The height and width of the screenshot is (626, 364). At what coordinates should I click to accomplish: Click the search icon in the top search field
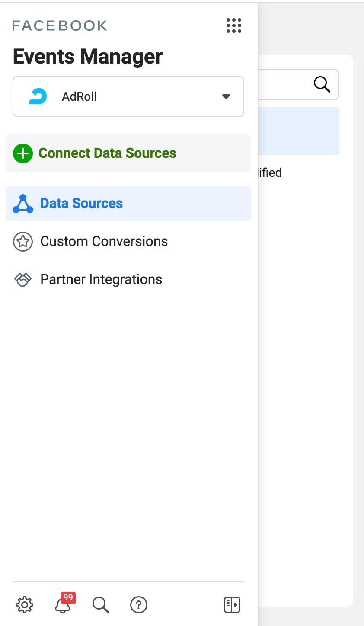coord(322,84)
